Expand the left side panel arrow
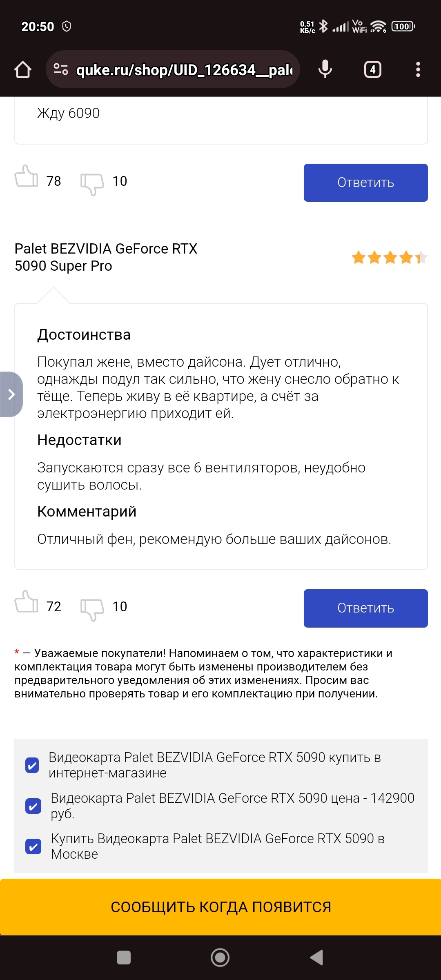This screenshot has width=441, height=980. point(11,394)
